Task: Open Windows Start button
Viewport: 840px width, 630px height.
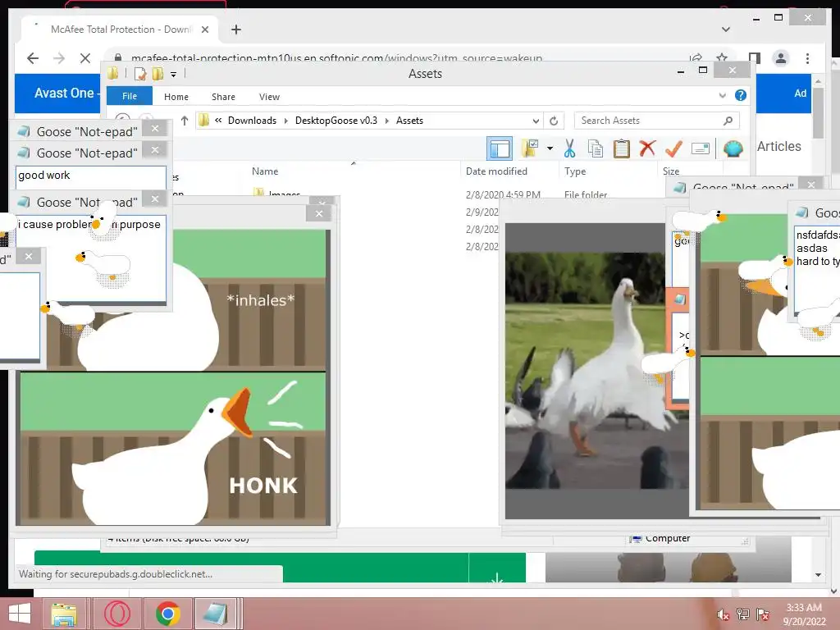Action: tap(20, 614)
